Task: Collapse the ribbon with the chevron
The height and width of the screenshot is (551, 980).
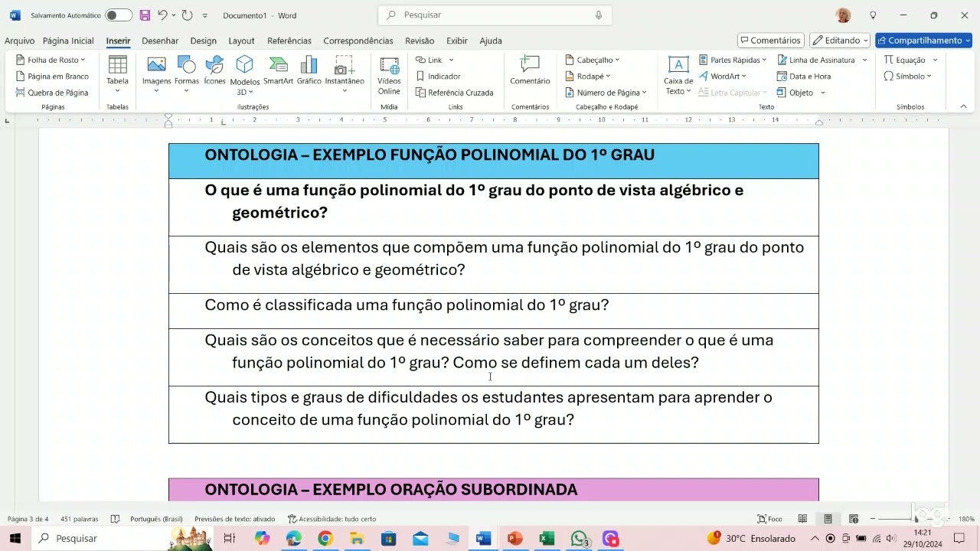Action: click(x=963, y=107)
